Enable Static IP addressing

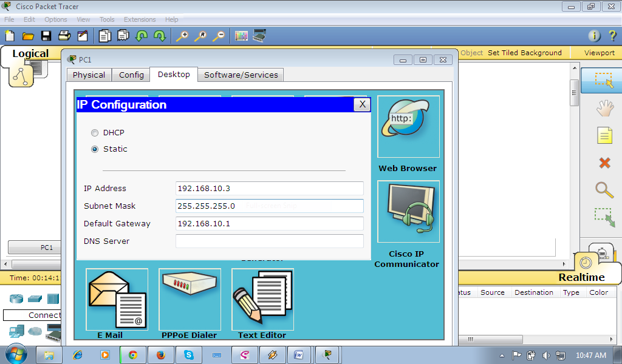95,149
